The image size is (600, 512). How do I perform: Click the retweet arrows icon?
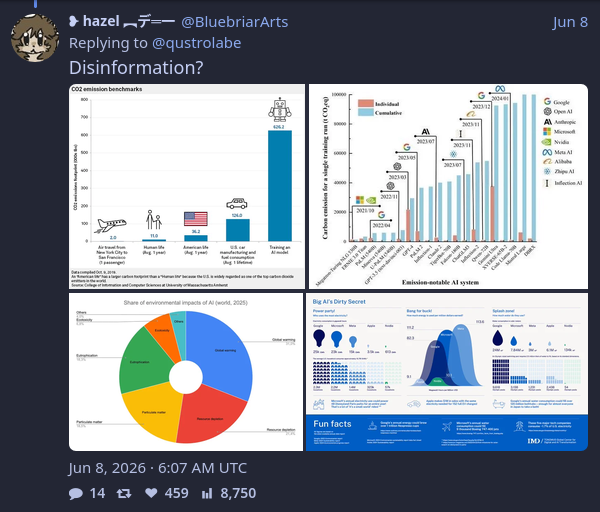(124, 493)
